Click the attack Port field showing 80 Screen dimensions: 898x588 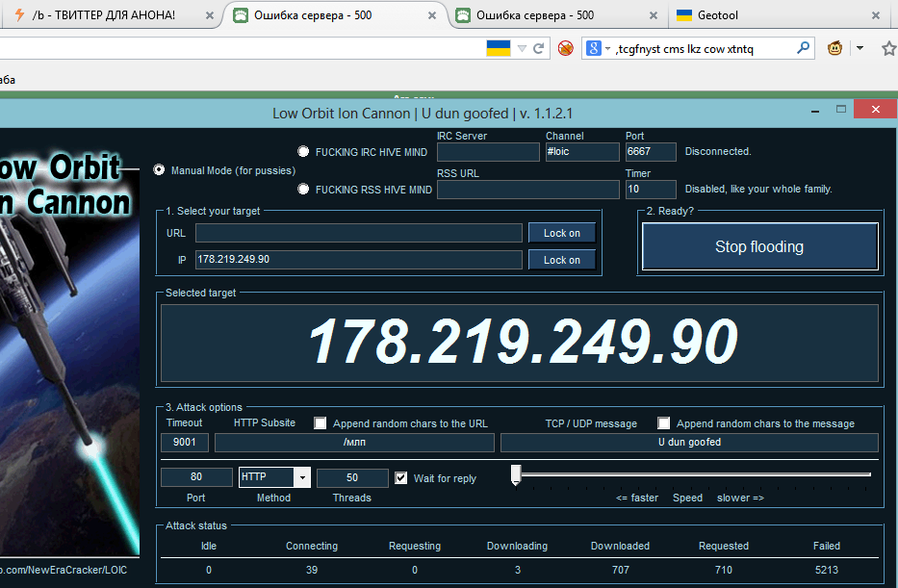click(x=196, y=477)
